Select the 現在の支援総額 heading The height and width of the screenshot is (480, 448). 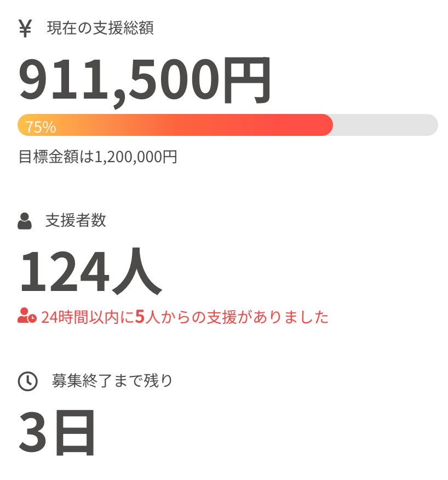[100, 28]
